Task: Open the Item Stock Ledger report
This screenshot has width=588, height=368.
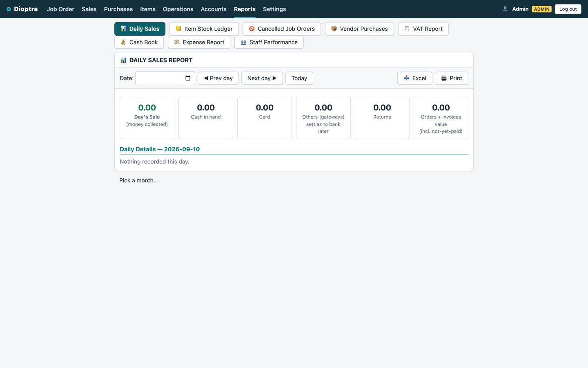Action: coord(204,29)
